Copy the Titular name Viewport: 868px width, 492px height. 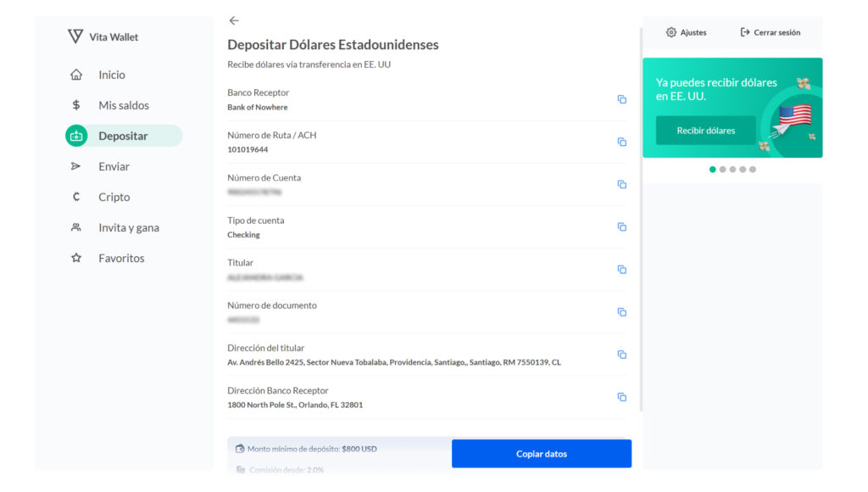pyautogui.click(x=621, y=269)
